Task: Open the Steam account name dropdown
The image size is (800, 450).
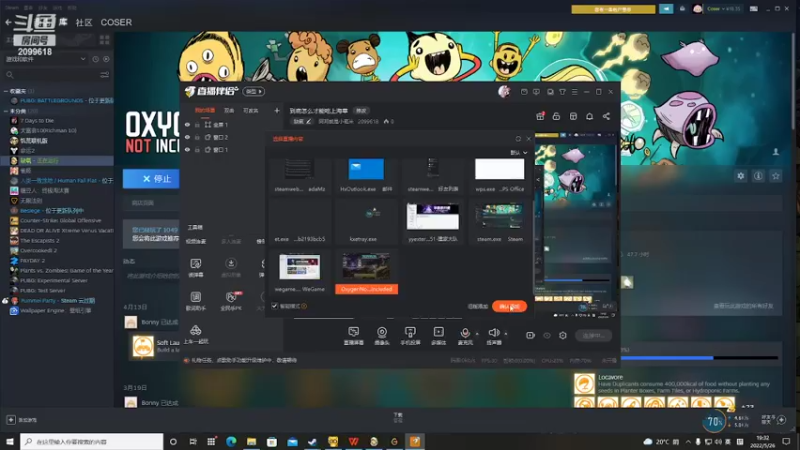Action: [x=723, y=9]
